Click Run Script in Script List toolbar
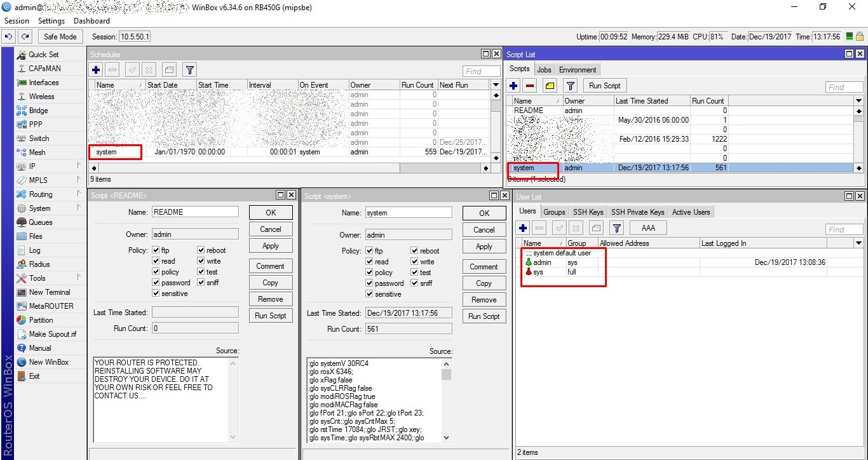The height and width of the screenshot is (460, 868). [x=604, y=86]
